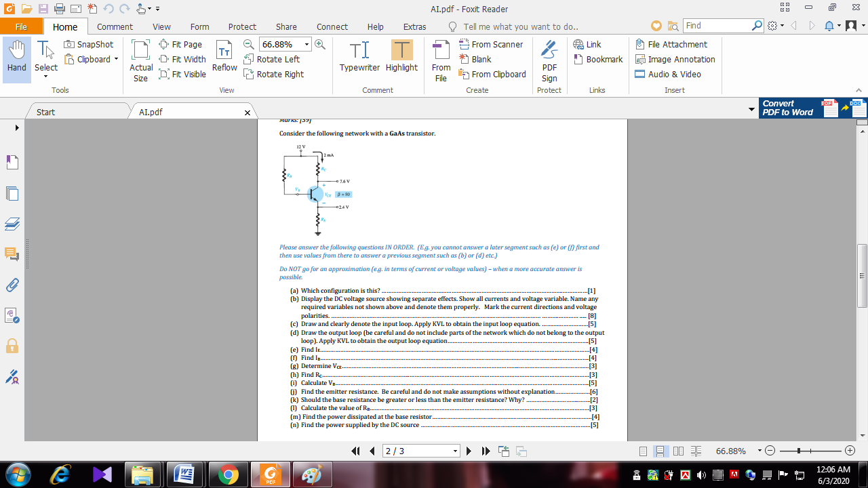Click the Open folder icon in quick access toolbar
868x488 pixels.
26,9
